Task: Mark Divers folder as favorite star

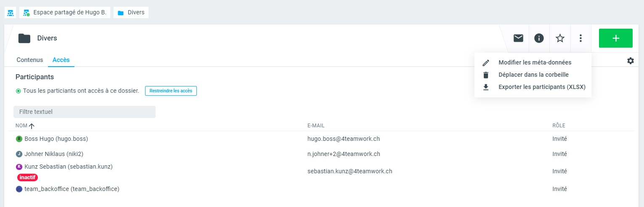Action: [560, 38]
